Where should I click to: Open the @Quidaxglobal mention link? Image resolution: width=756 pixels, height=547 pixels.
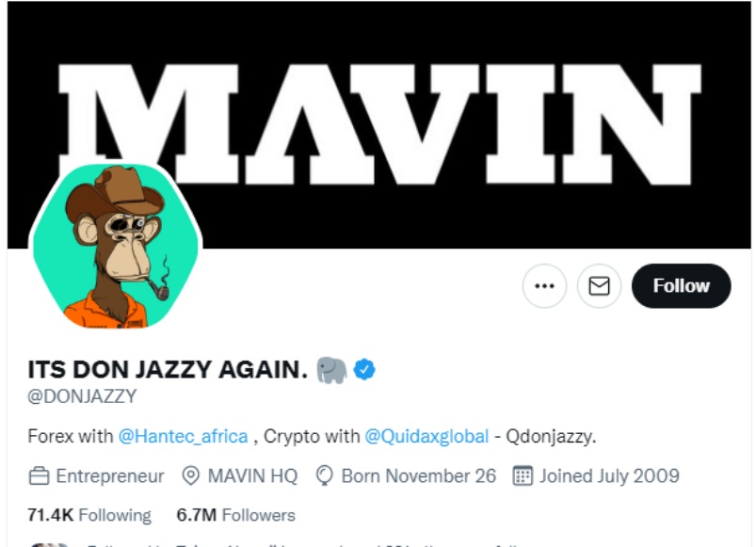coord(426,436)
